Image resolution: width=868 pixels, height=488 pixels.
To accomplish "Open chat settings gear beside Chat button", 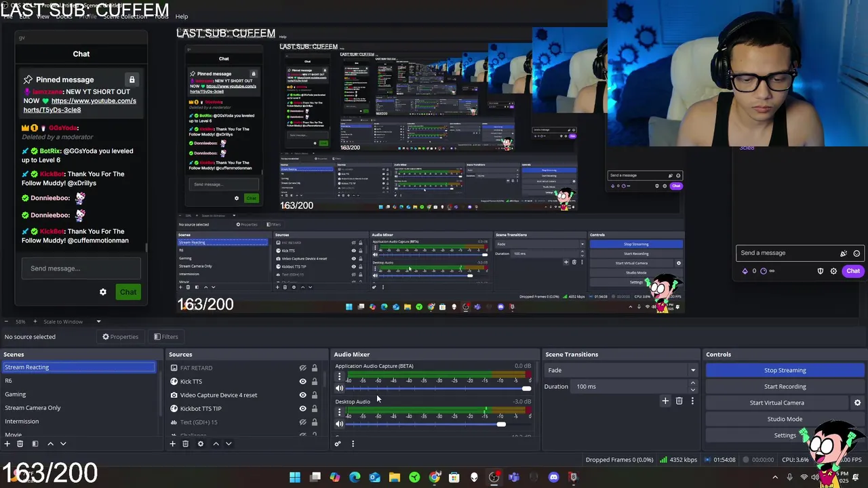I will pyautogui.click(x=833, y=271).
